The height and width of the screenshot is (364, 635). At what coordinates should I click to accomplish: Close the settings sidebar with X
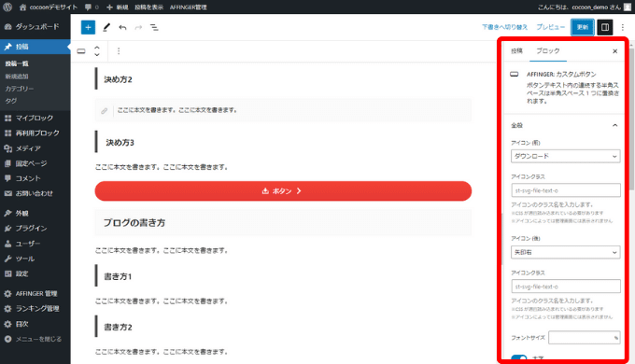pyautogui.click(x=614, y=51)
